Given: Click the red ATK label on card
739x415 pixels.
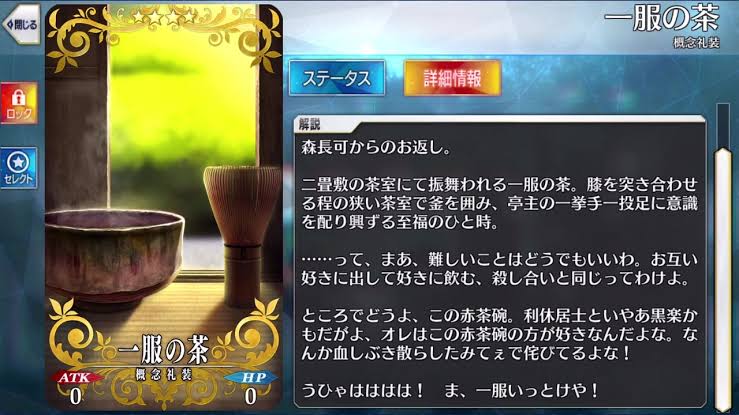Looking at the screenshot, I should pos(75,377).
